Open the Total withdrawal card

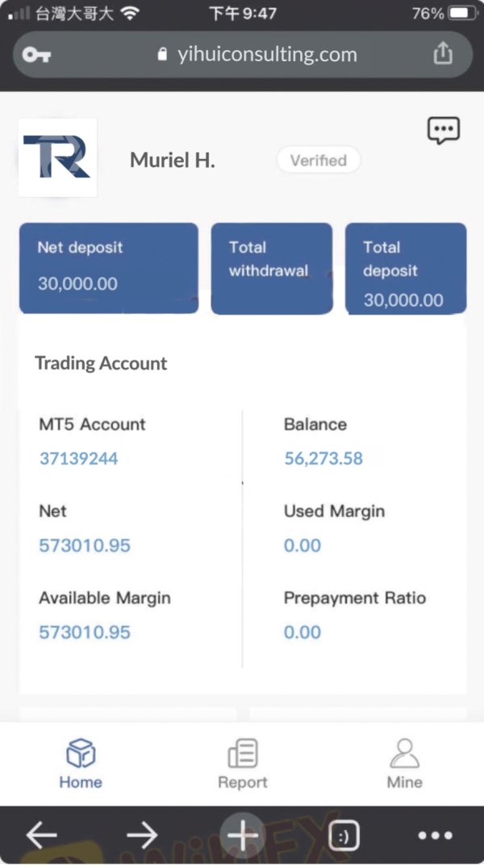pos(271,268)
